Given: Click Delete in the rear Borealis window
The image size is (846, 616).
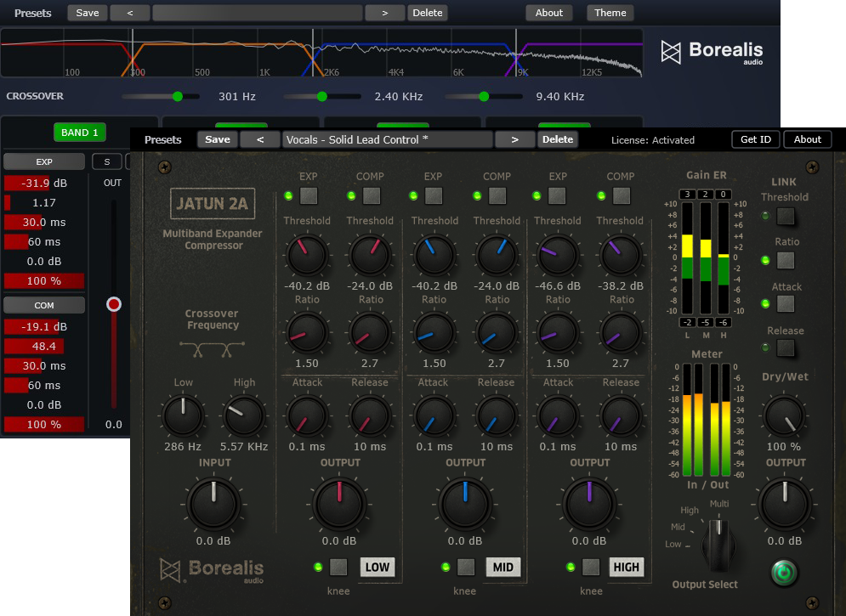Looking at the screenshot, I should [428, 13].
